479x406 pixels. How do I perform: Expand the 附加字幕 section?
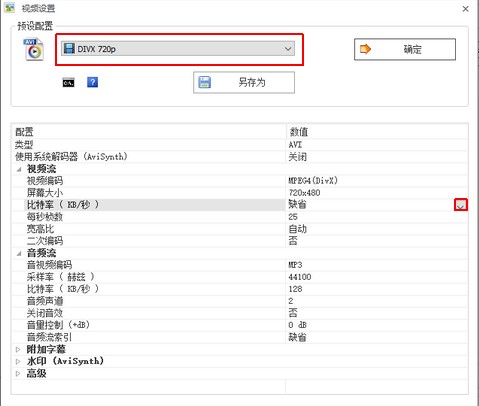pyautogui.click(x=18, y=349)
